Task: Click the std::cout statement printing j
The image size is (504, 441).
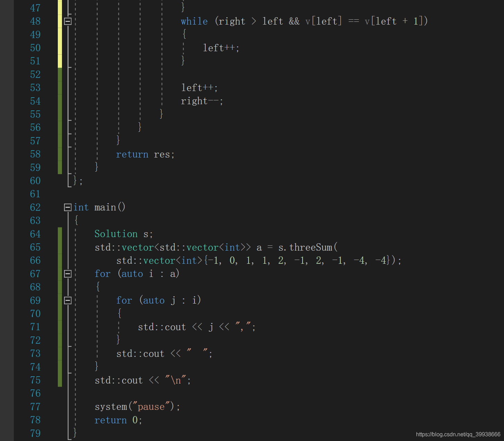Action: tap(197, 327)
